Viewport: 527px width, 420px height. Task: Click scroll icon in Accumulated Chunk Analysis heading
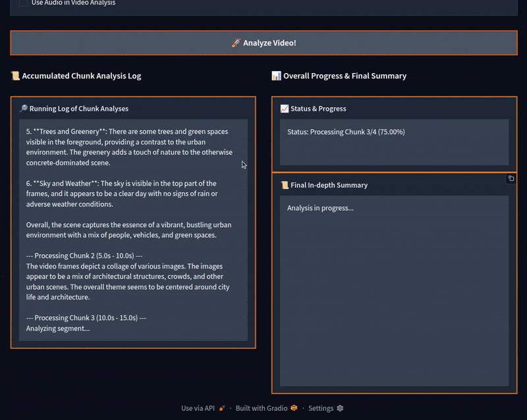[x=15, y=76]
